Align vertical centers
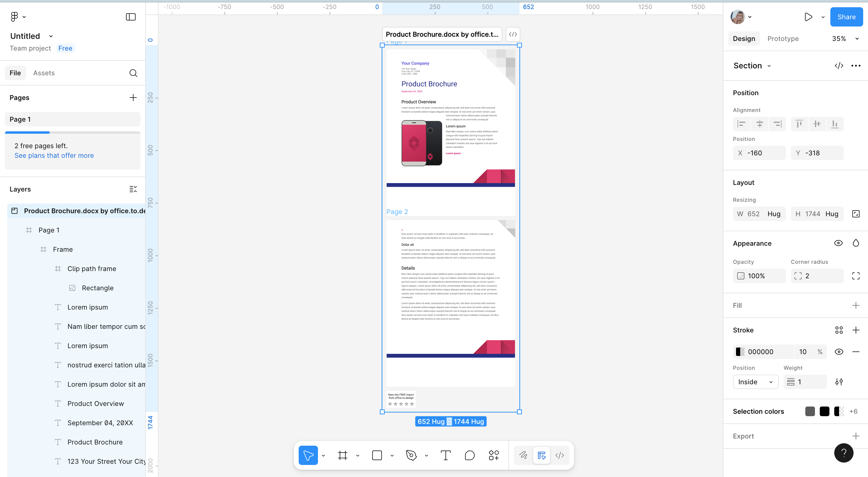868x477 pixels. 817,124
